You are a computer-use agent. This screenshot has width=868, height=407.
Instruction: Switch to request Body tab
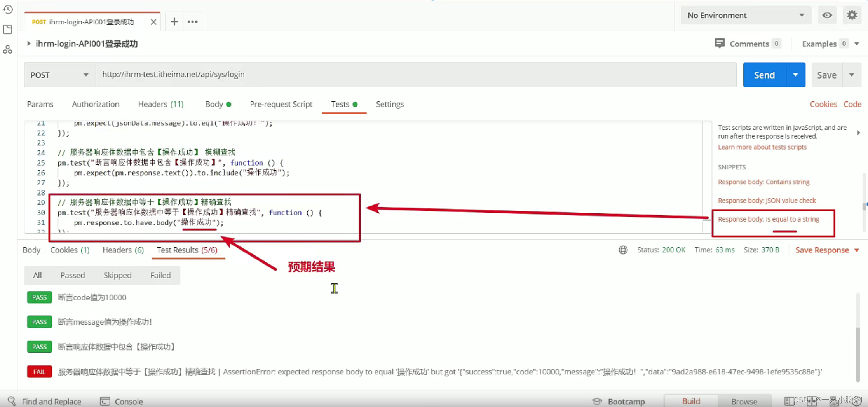(218, 104)
